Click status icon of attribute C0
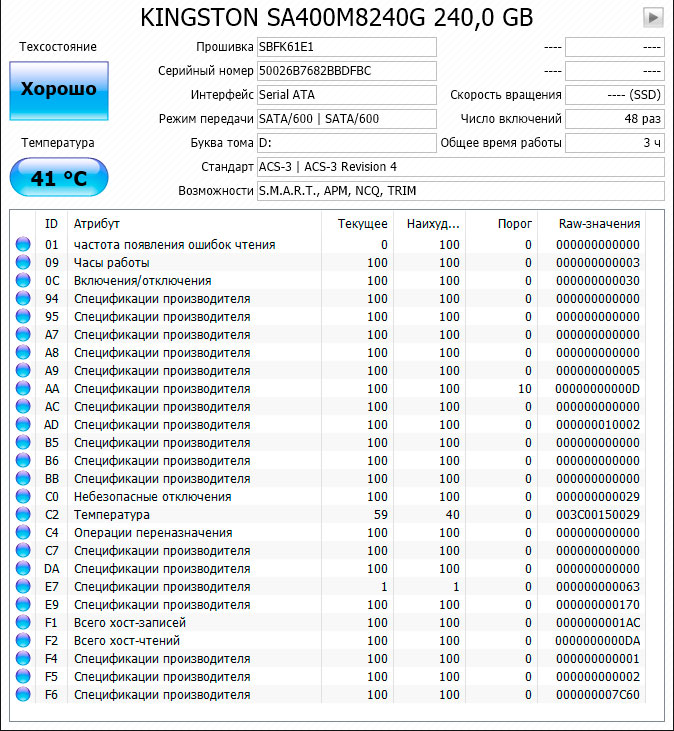The width and height of the screenshot is (674, 731). click(23, 497)
